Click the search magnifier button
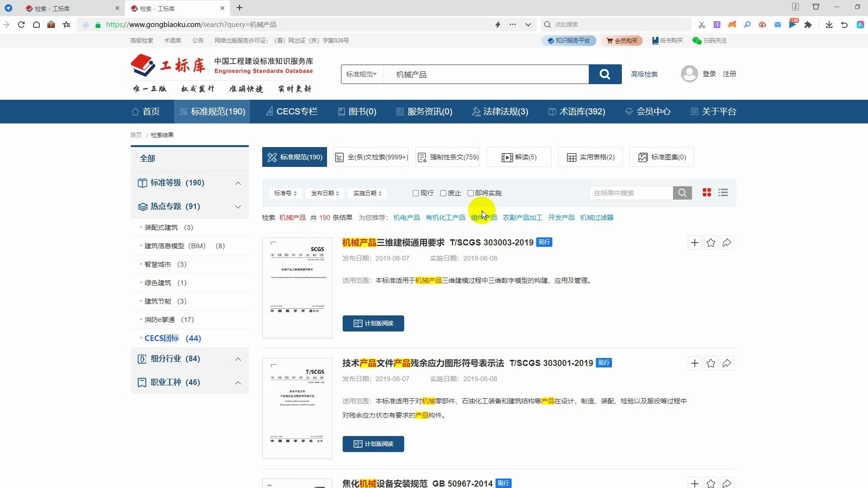 604,74
